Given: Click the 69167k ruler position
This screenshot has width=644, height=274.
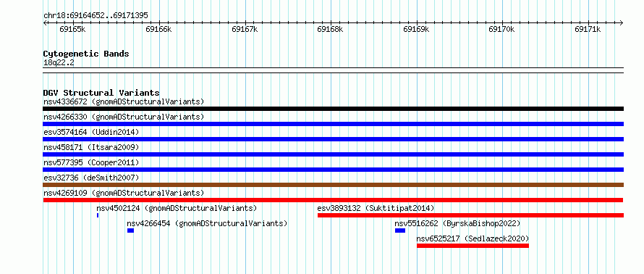Looking at the screenshot, I should click(245, 29).
